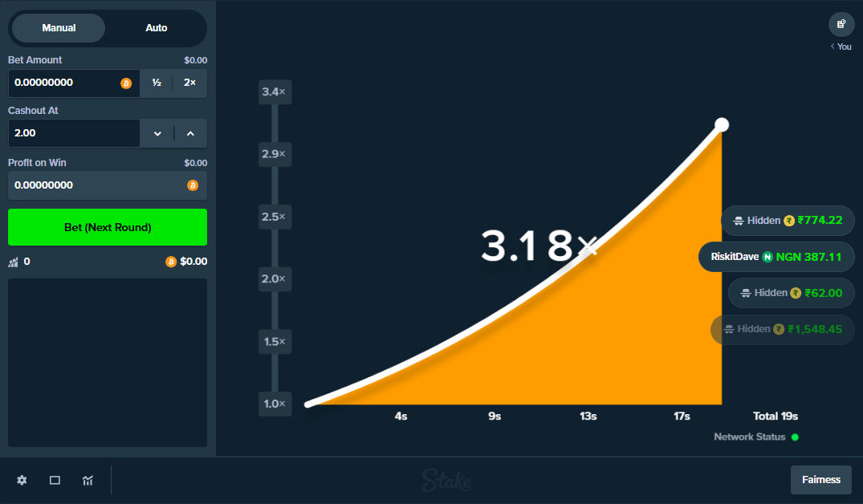Collapse the You bets list chevron

(x=831, y=47)
